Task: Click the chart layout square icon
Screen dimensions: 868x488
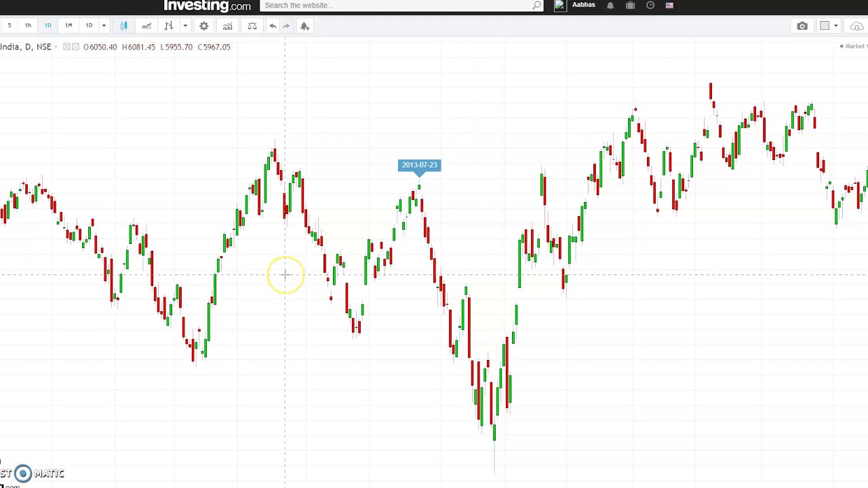Action: point(825,26)
